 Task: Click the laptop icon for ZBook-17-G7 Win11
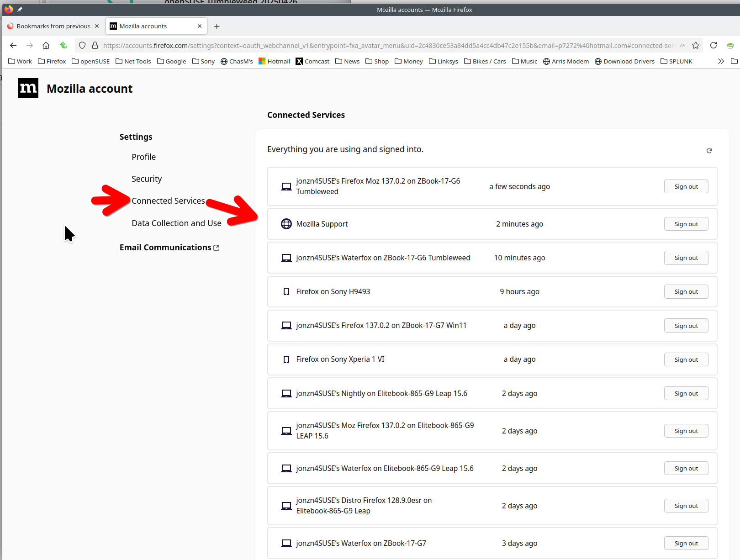pyautogui.click(x=286, y=326)
